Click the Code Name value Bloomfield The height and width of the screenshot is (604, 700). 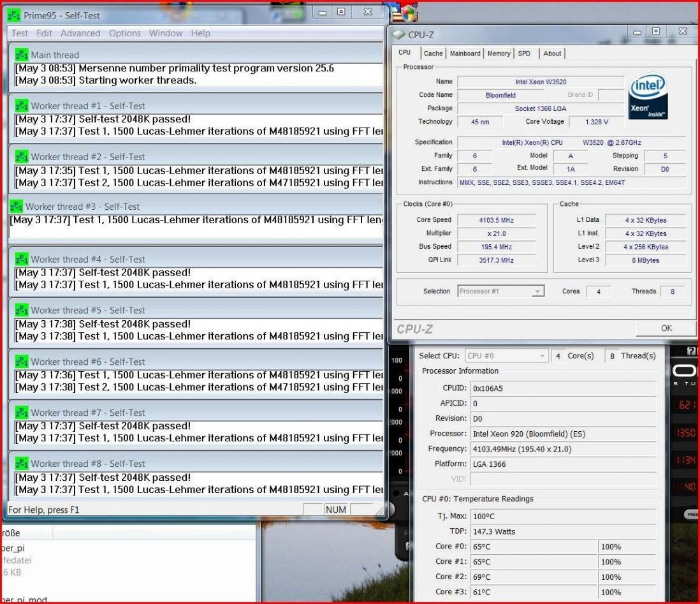click(x=500, y=95)
